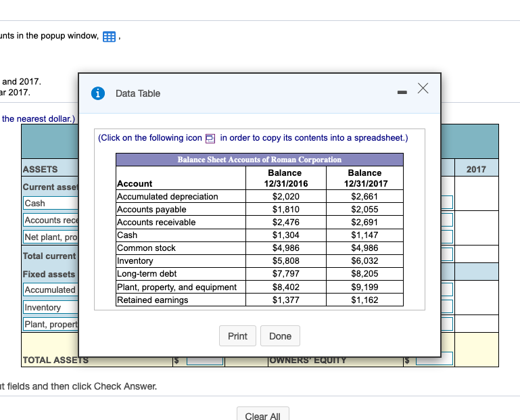The height and width of the screenshot is (420, 520).
Task: Select the Accounts receivable label box in assets
Action: click(51, 220)
